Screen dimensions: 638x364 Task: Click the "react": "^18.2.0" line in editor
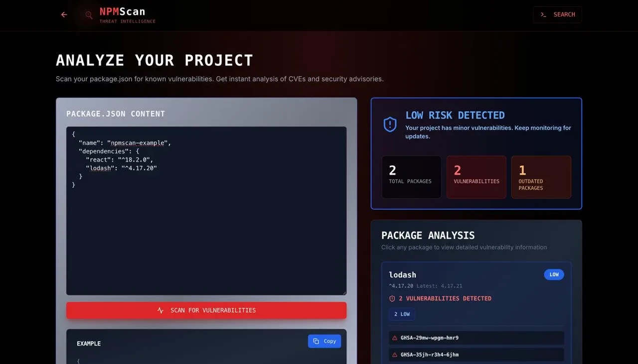[120, 160]
